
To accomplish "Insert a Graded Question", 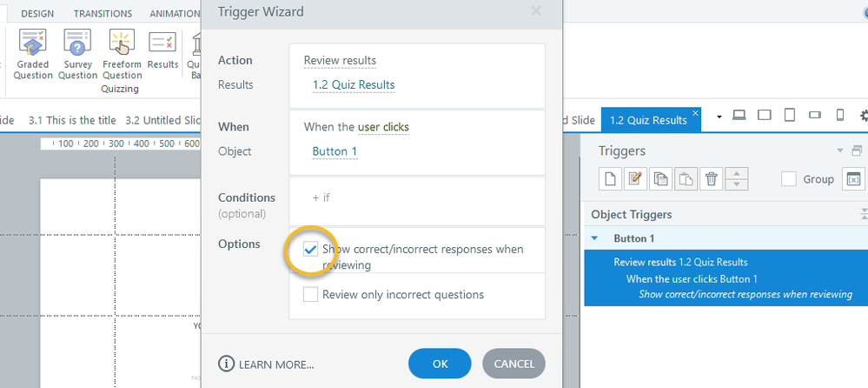I will [33, 54].
